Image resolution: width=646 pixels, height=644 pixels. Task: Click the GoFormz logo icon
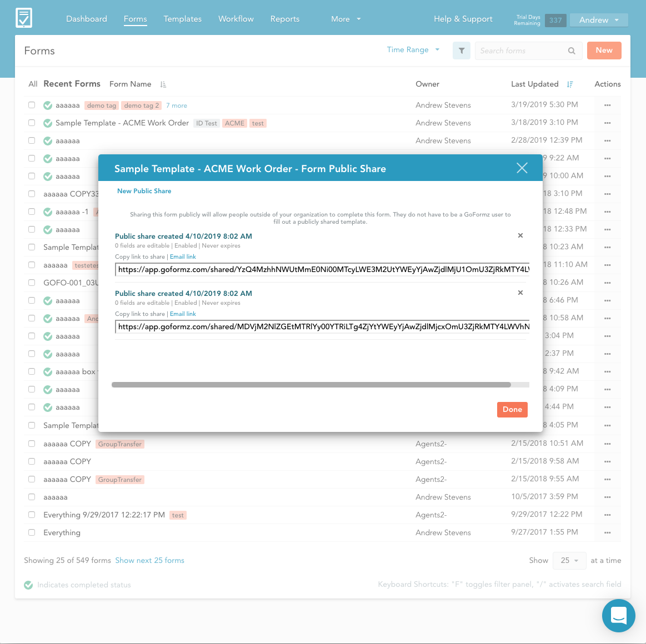[24, 18]
